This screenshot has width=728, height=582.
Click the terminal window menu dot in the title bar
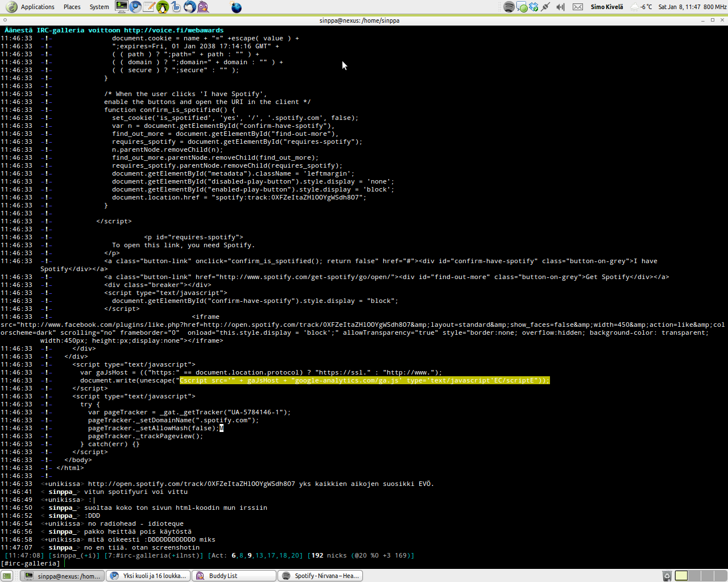5,20
